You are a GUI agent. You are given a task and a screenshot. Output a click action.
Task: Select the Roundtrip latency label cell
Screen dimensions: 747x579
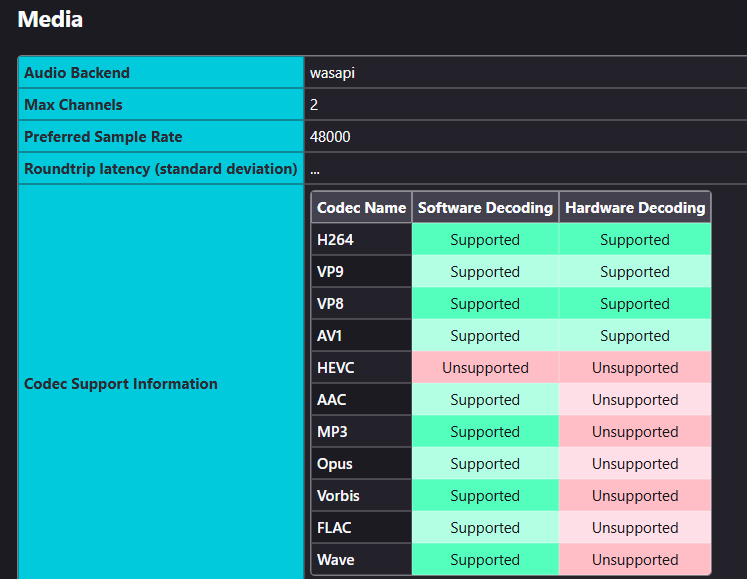[x=160, y=169]
